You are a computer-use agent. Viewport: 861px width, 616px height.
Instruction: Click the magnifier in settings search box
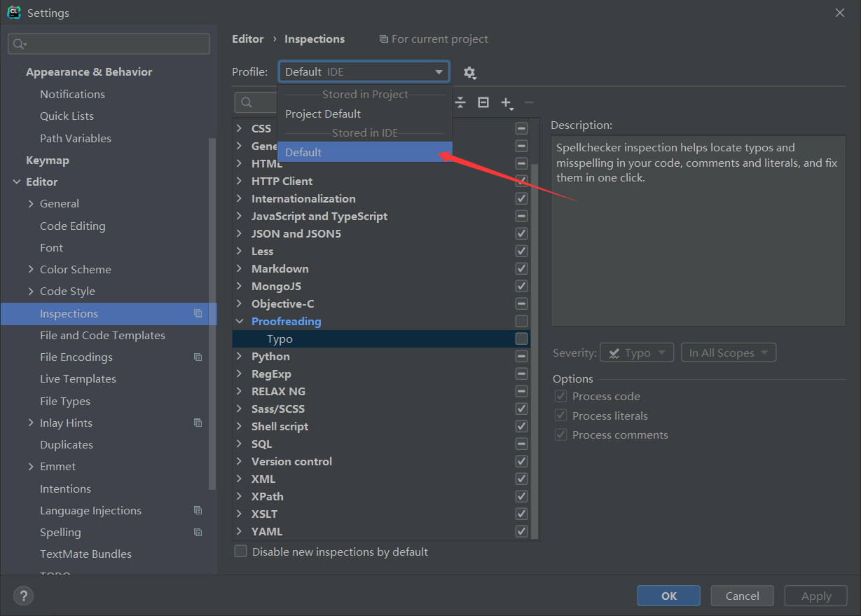tap(20, 44)
